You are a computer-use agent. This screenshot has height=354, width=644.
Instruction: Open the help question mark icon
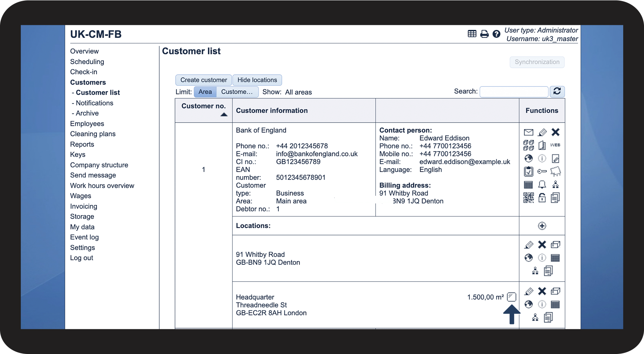[496, 34]
